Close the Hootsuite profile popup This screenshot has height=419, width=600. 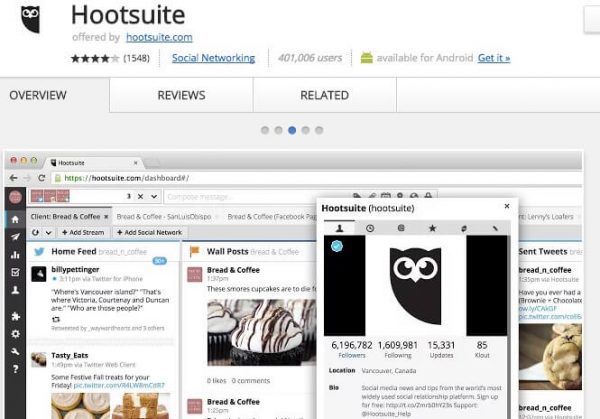[507, 206]
